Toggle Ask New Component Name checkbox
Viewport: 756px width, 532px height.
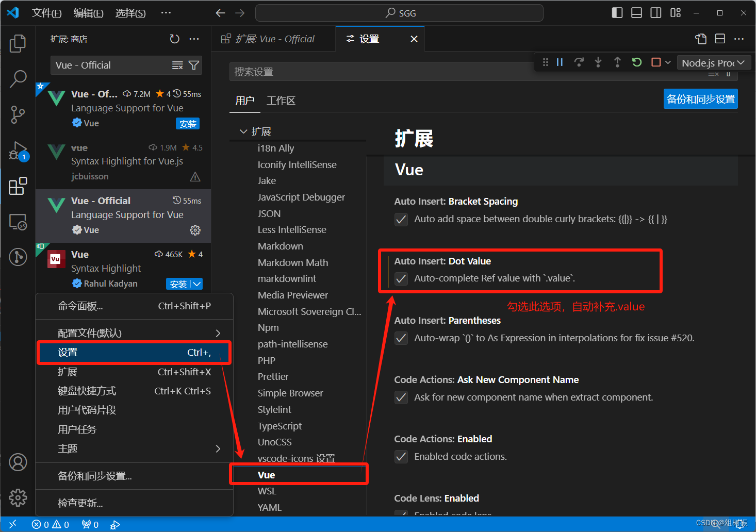tap(401, 397)
